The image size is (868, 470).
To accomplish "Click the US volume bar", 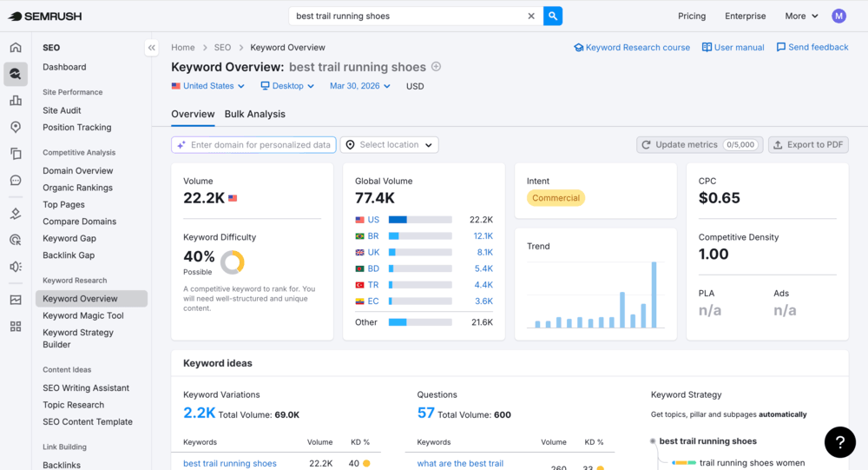I will click(x=420, y=220).
